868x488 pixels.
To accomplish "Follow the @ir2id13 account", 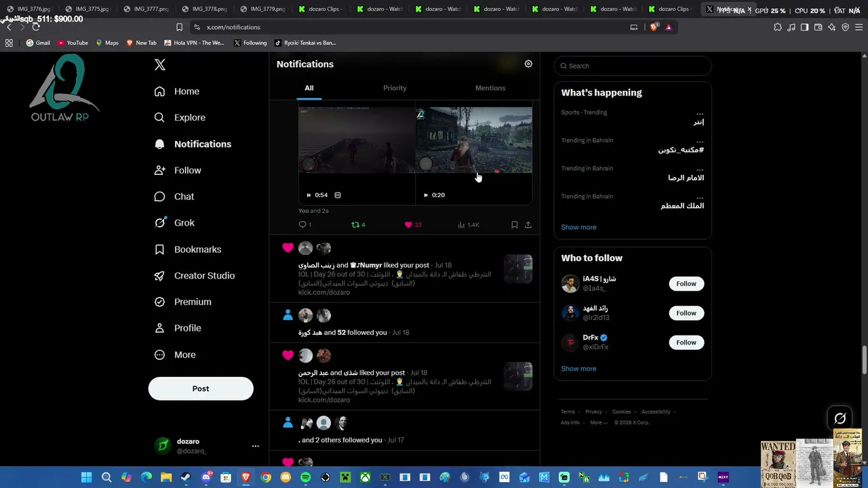I will click(686, 313).
